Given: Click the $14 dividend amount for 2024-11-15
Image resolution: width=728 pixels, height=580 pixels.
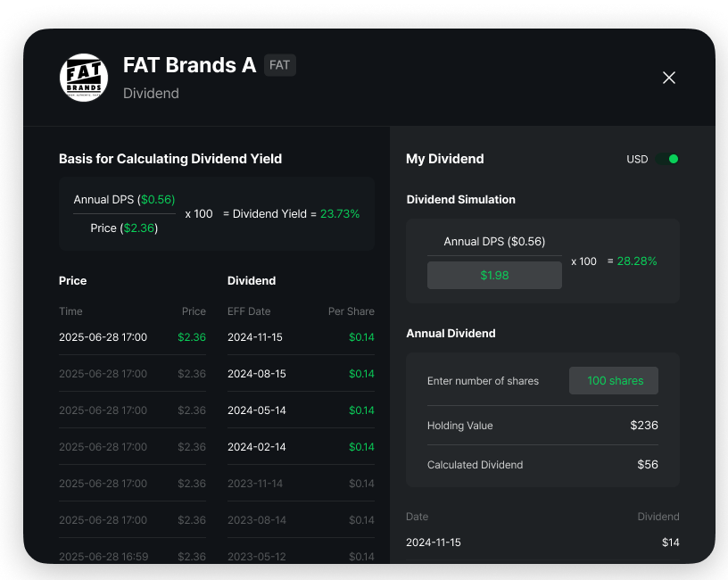Looking at the screenshot, I should [670, 543].
